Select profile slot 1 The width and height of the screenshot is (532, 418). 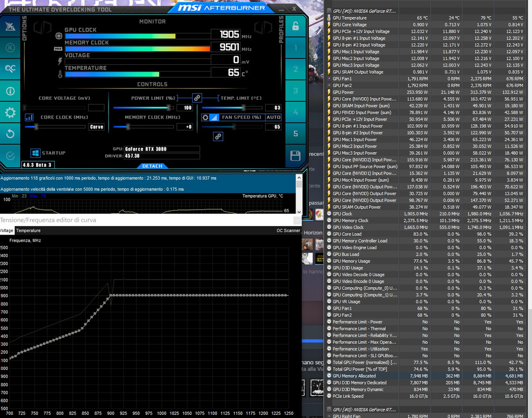(x=295, y=48)
